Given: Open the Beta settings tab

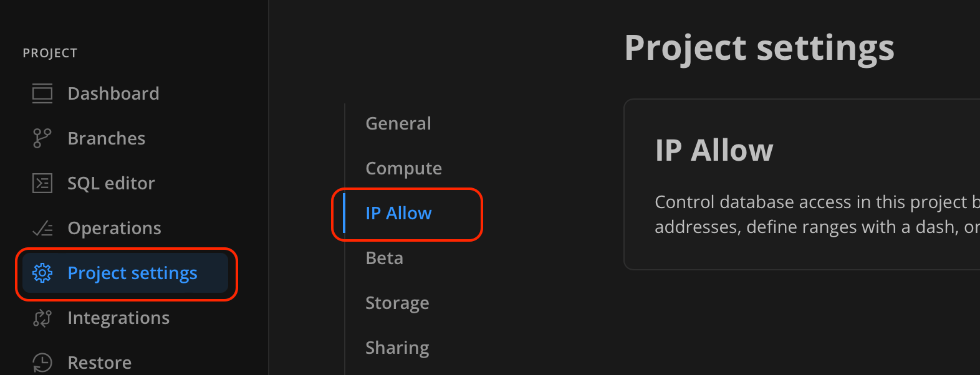Looking at the screenshot, I should click(383, 257).
